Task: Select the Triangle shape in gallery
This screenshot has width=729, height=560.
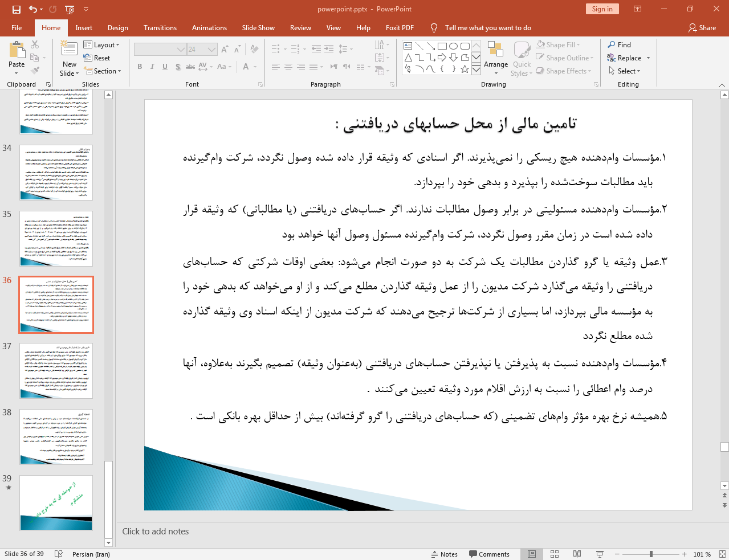Action: click(408, 58)
